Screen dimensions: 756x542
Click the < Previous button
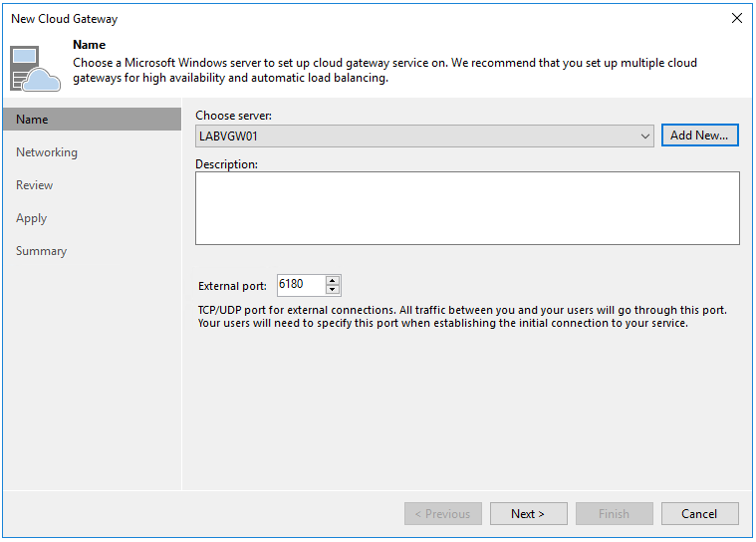pyautogui.click(x=442, y=514)
